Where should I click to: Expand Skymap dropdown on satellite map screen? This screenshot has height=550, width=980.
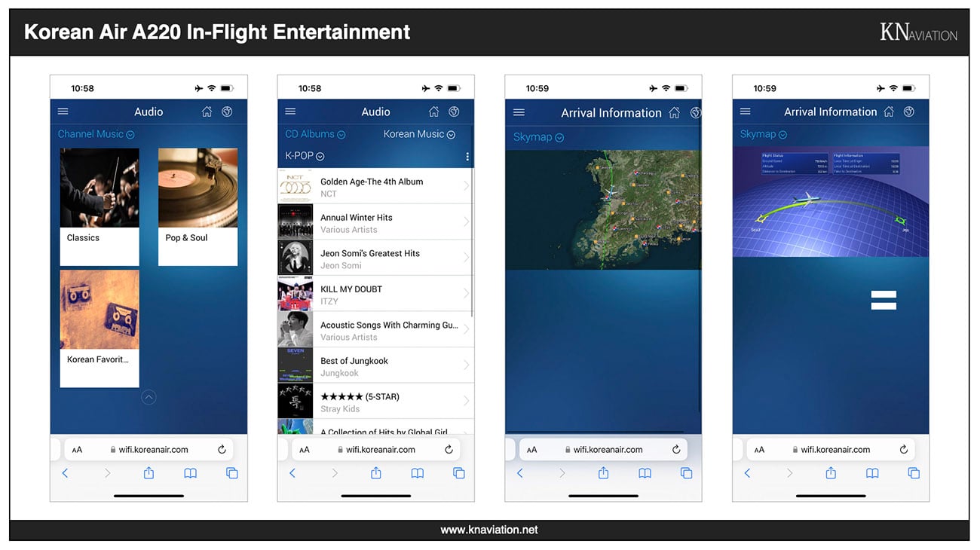coord(538,137)
